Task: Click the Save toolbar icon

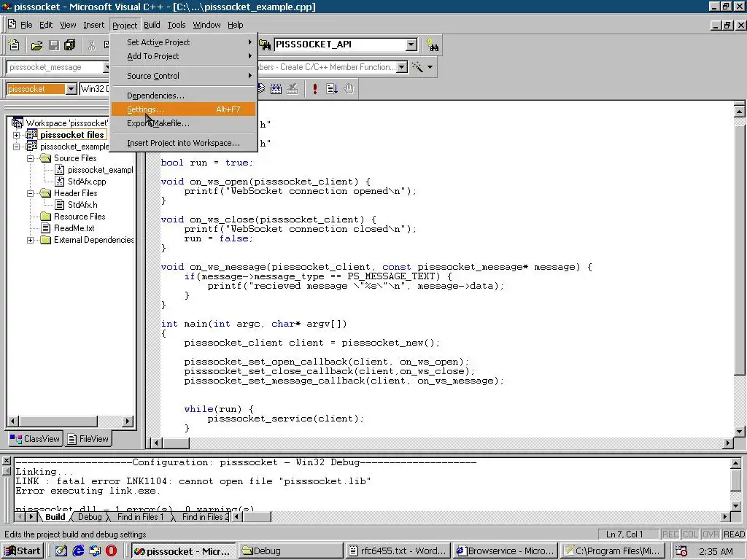Action: point(54,45)
